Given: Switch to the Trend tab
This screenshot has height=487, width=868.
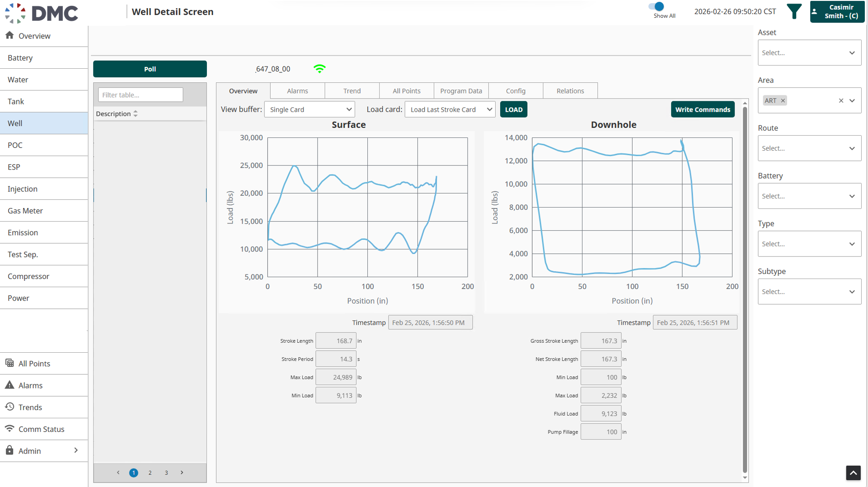Looking at the screenshot, I should [x=352, y=91].
